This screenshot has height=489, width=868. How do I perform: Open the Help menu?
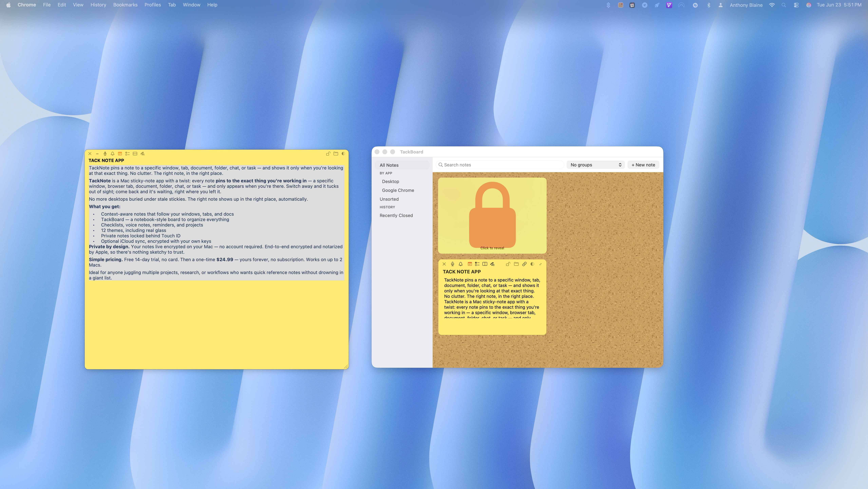[212, 5]
